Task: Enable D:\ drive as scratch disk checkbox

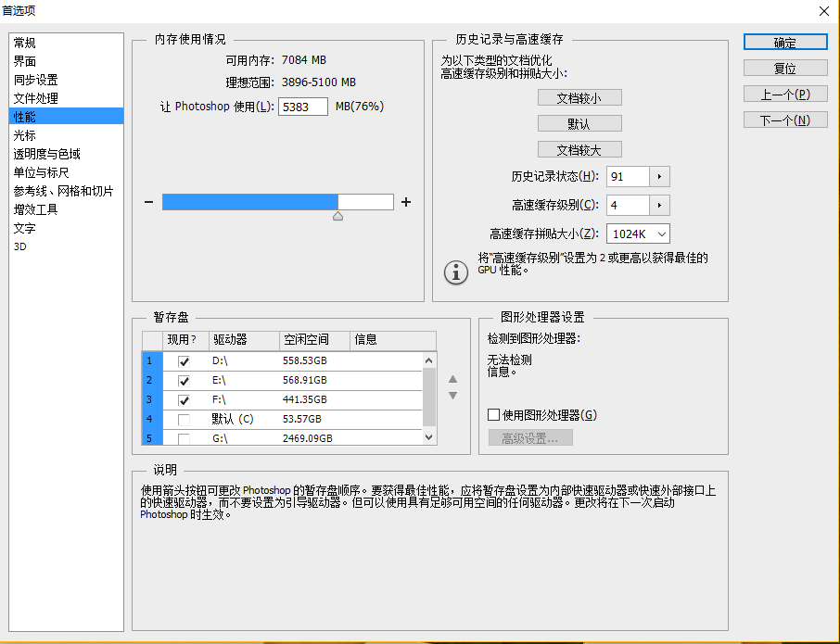Action: [184, 361]
